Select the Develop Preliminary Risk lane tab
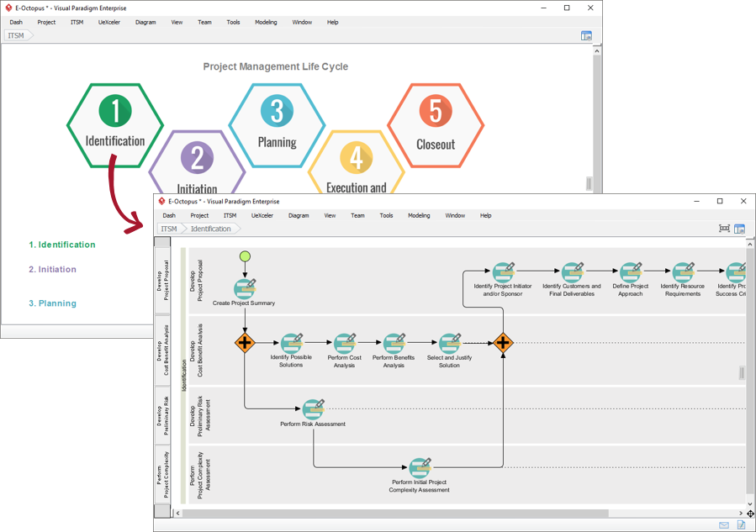The height and width of the screenshot is (532, 756). [162, 415]
